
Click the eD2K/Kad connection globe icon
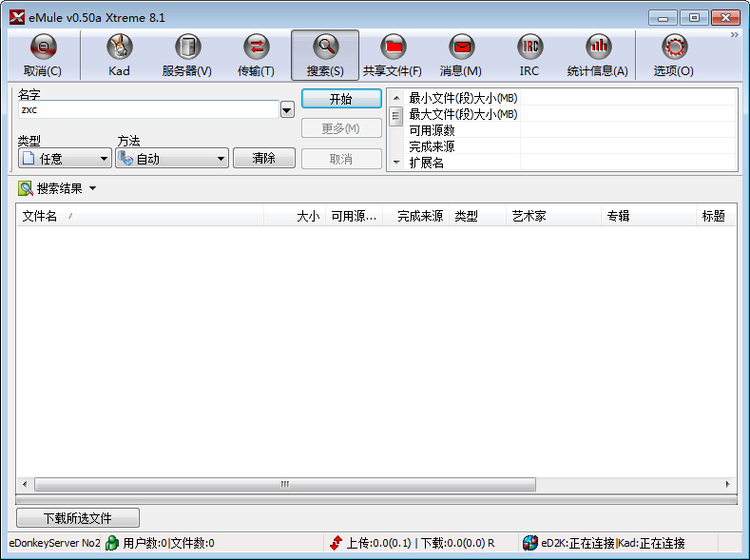coord(530,543)
